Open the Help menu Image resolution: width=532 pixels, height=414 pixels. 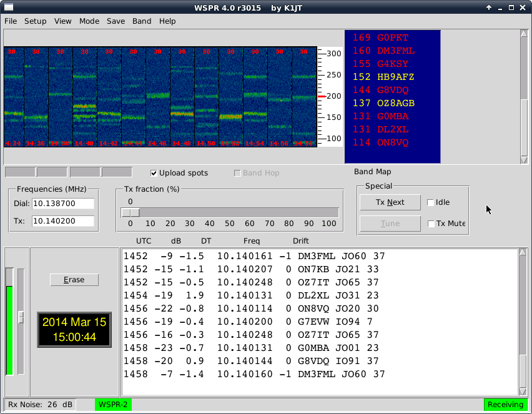coord(167,21)
